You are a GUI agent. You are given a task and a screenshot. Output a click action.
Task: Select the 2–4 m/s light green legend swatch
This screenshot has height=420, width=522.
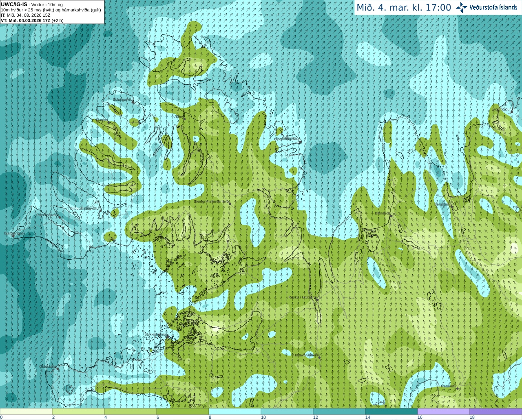click(78, 411)
